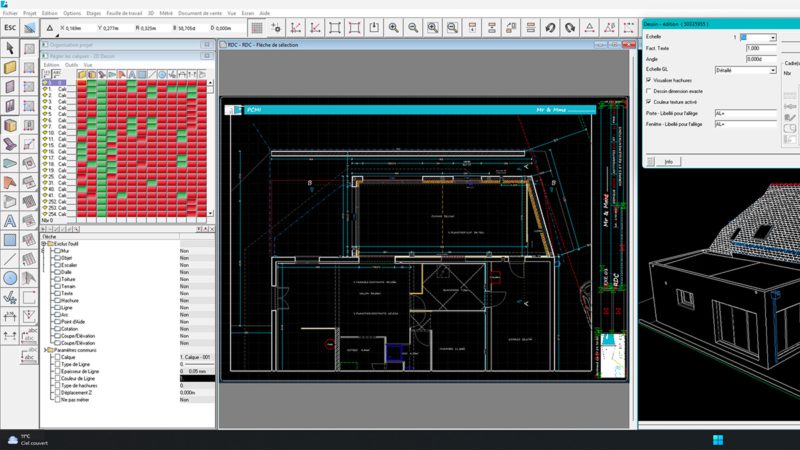Select the circle drawing tool
The width and height of the screenshot is (800, 450).
tap(10, 278)
